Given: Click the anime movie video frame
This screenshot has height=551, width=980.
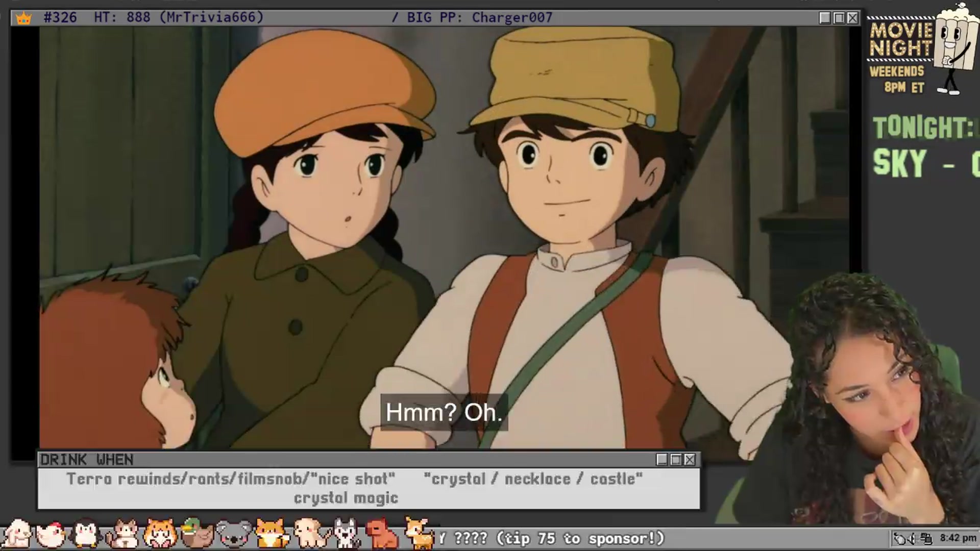Looking at the screenshot, I should pos(444,238).
